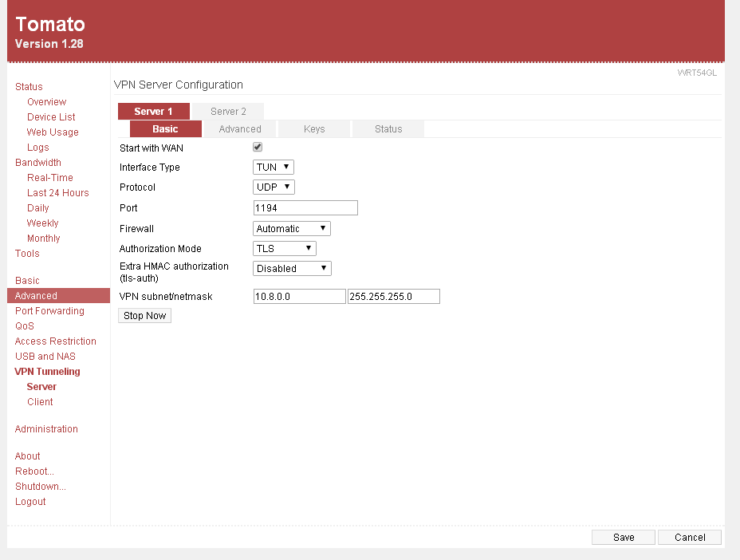Click Shutdown... in the sidebar
The width and height of the screenshot is (740, 560).
coord(41,487)
